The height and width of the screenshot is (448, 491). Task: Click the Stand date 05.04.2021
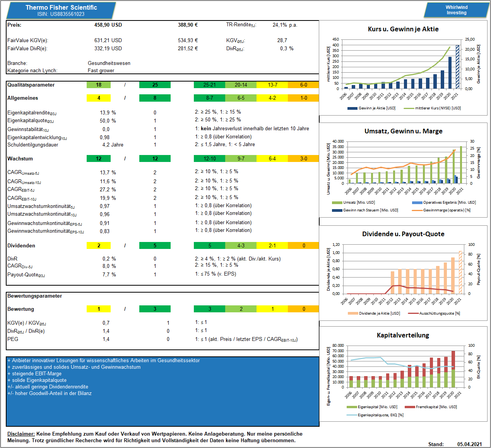(x=470, y=444)
